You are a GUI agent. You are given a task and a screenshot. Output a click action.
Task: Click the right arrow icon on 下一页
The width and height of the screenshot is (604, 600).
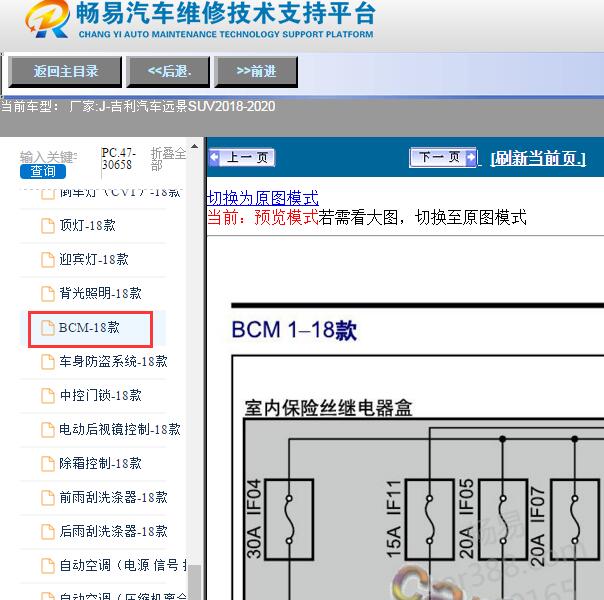(x=471, y=157)
